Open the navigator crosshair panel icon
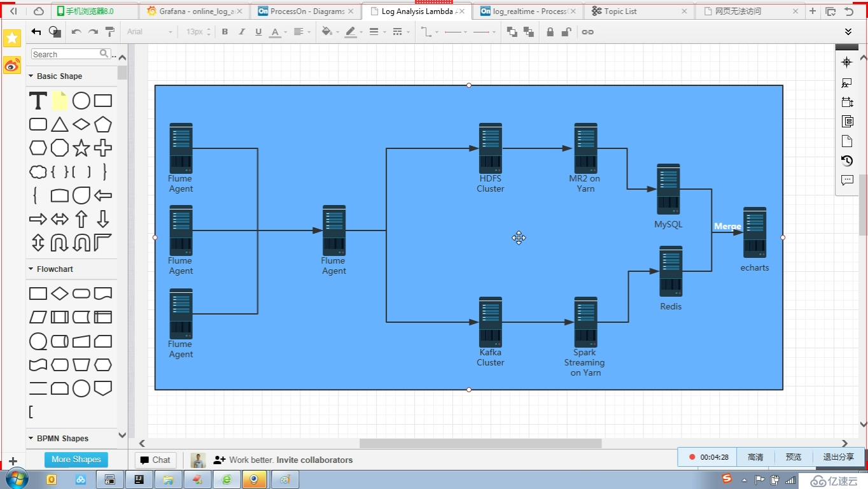The height and width of the screenshot is (489, 868). (x=847, y=62)
